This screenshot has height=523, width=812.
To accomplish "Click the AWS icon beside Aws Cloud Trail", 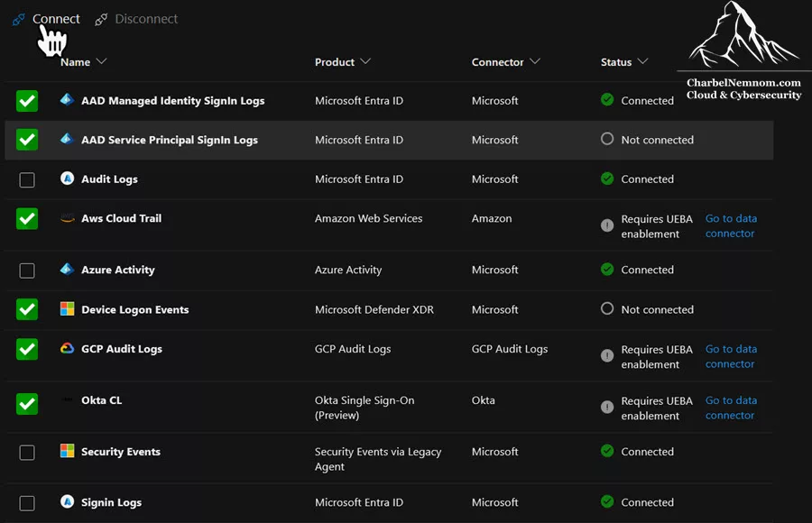I will (67, 218).
